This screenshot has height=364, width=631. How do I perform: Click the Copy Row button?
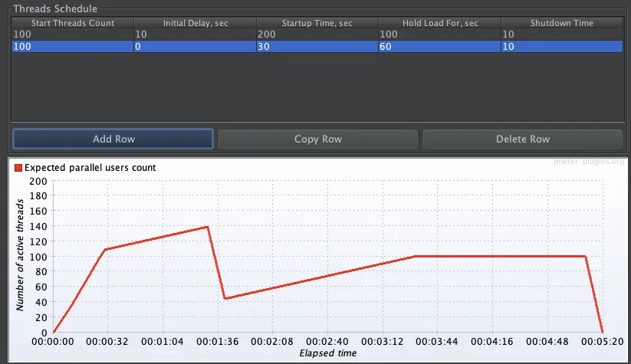[318, 139]
